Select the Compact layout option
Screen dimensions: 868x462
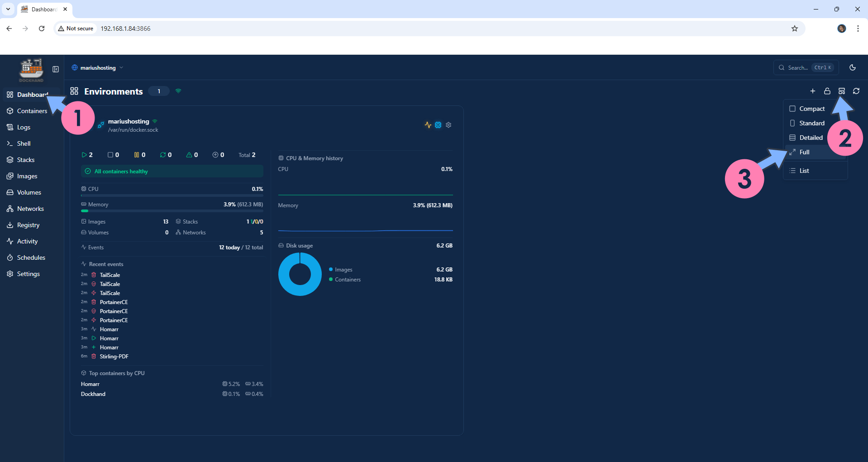click(811, 109)
